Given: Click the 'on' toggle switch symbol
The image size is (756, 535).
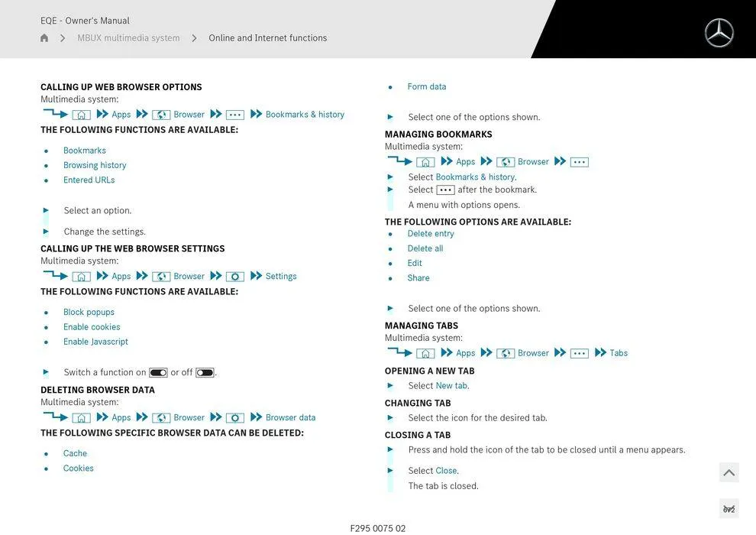Looking at the screenshot, I should pos(158,373).
